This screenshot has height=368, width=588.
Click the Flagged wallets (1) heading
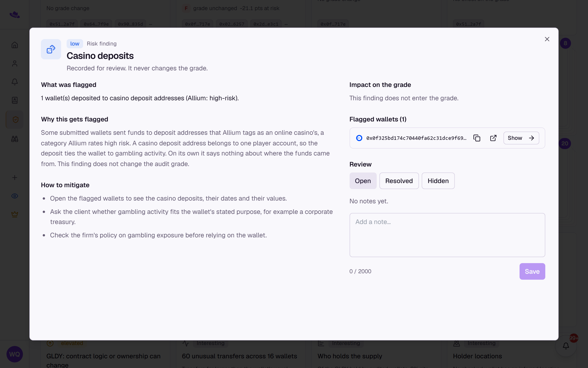(378, 119)
